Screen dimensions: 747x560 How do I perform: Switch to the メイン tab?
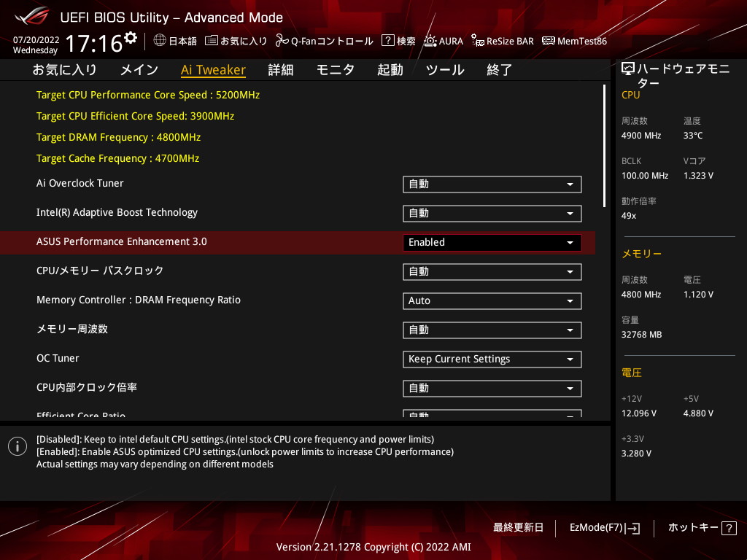pos(139,70)
